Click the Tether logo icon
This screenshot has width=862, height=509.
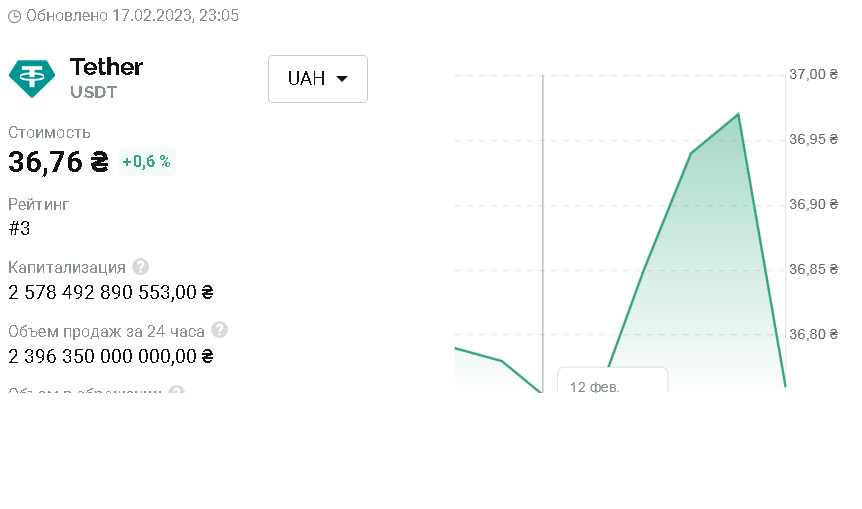click(x=32, y=79)
